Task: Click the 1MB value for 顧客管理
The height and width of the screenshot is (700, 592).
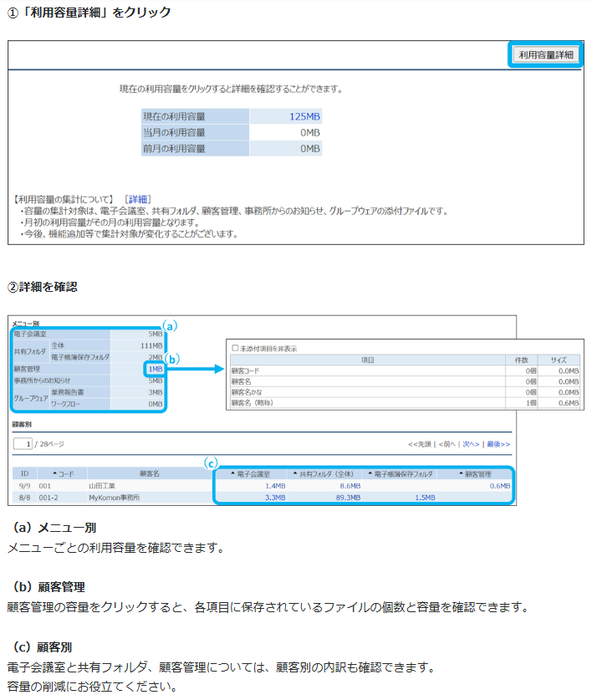Action: pyautogui.click(x=154, y=369)
